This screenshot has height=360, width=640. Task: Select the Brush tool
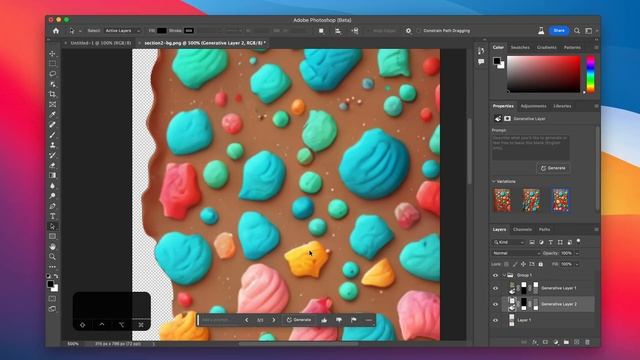click(53, 135)
